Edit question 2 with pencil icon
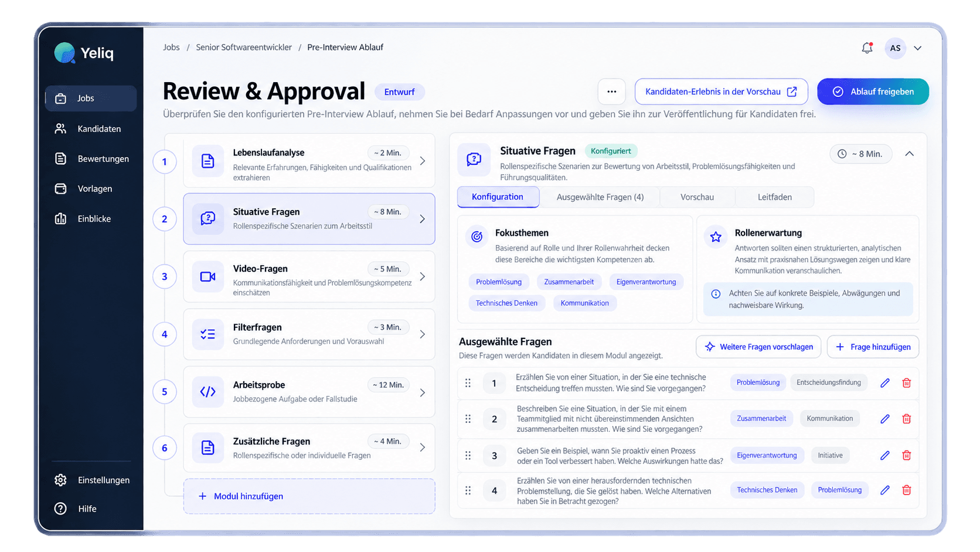980x552 pixels. (885, 419)
